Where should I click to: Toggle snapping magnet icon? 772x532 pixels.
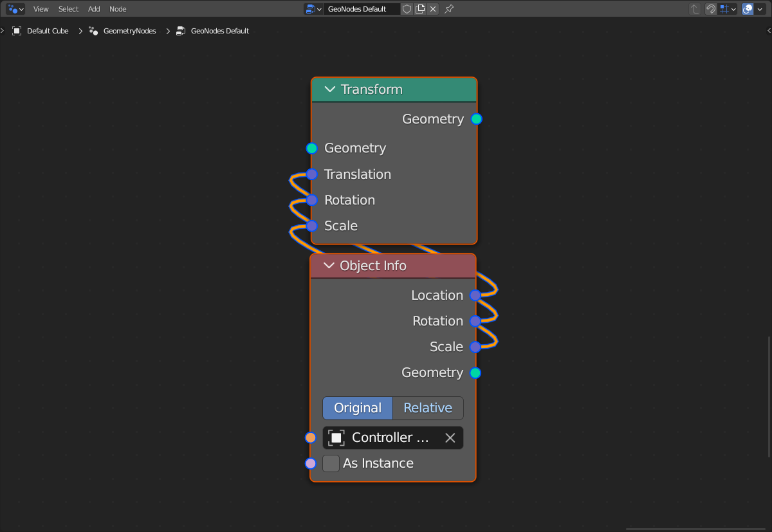[x=711, y=9]
